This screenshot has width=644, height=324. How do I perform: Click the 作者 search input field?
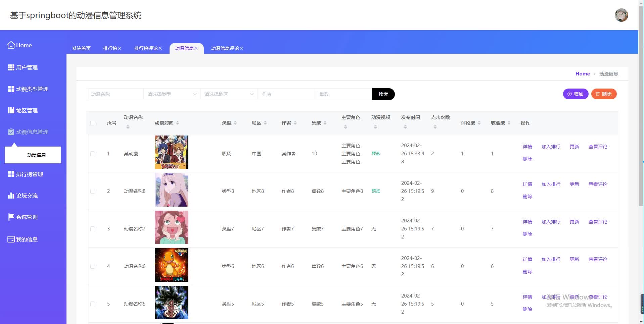point(286,94)
